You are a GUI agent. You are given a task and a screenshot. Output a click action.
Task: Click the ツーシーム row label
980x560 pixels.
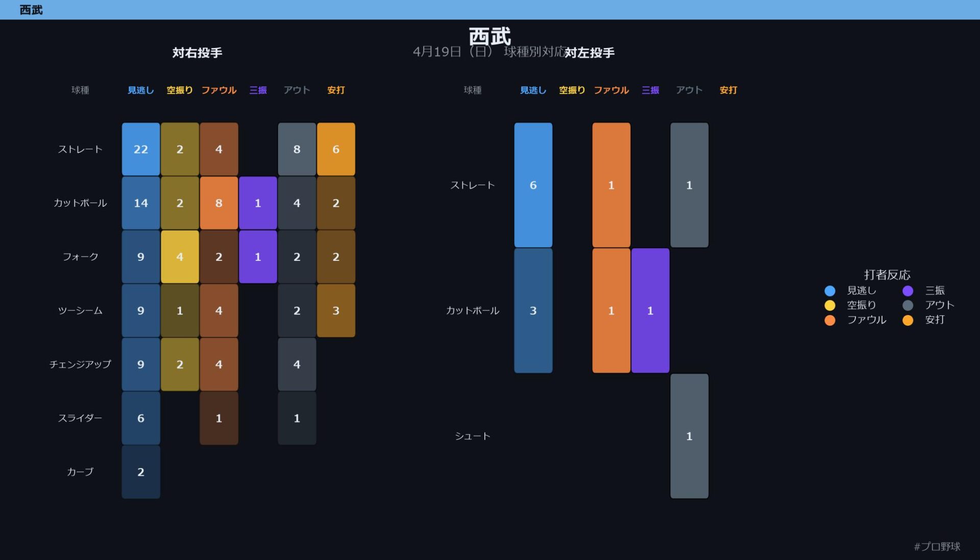80,310
